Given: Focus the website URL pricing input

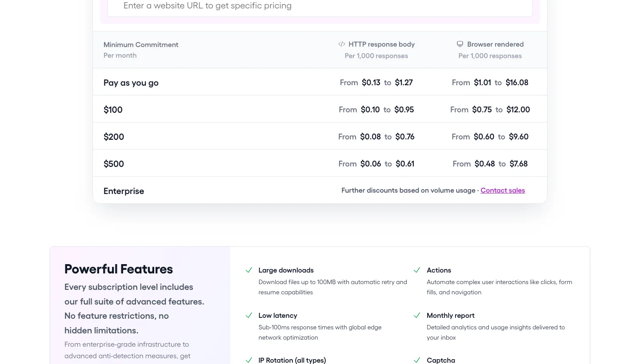Looking at the screenshot, I should tap(320, 6).
